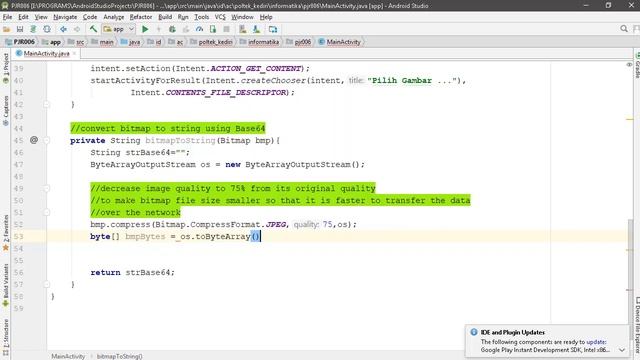
Task: Open the File menu
Action: coord(7,17)
